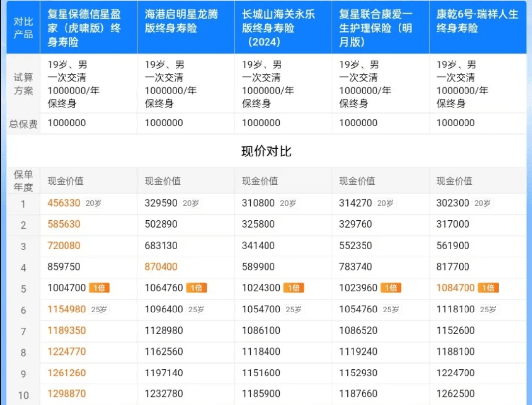Select cash value 1054700 in year 6
This screenshot has width=532, height=405.
(261, 309)
